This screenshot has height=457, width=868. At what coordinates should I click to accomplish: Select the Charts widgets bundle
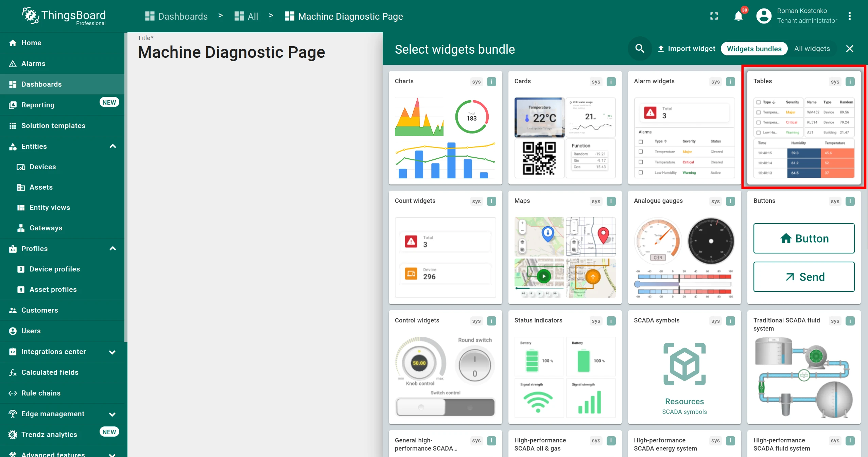445,128
